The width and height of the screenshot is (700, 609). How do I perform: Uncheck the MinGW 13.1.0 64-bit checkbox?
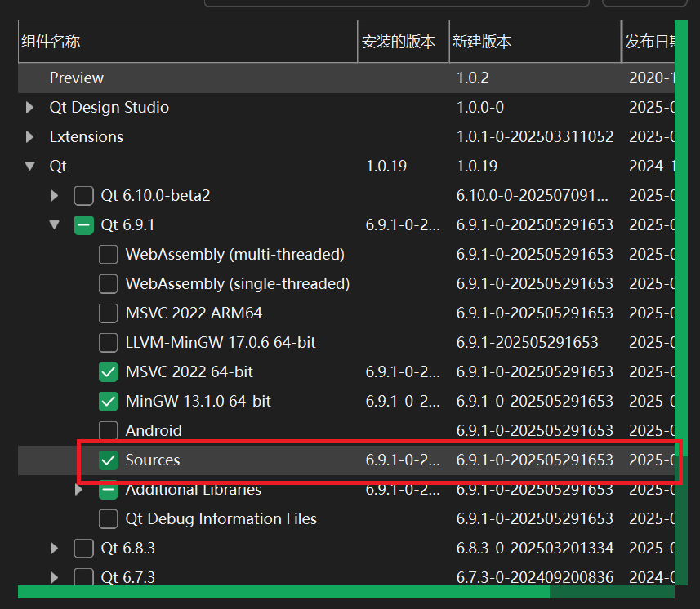click(109, 402)
